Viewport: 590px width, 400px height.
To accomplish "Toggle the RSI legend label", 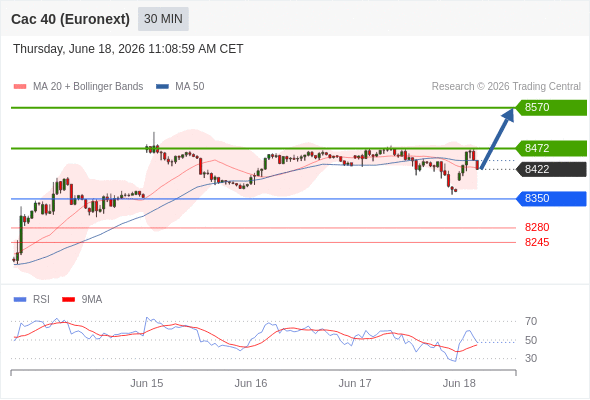I will (x=41, y=300).
